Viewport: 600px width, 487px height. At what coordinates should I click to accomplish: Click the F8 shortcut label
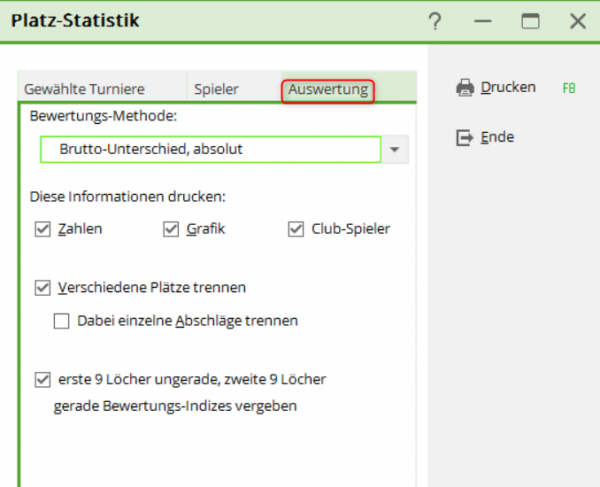569,88
